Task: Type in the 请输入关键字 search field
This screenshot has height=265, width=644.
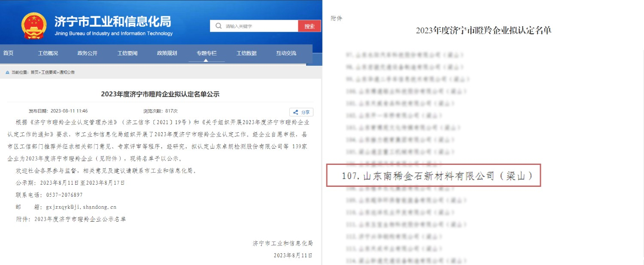Action: click(x=260, y=26)
